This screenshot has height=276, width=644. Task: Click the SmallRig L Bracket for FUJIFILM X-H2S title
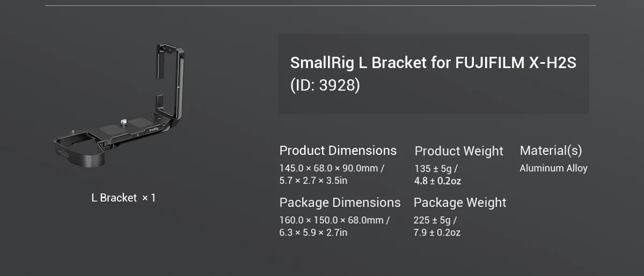[x=433, y=63]
